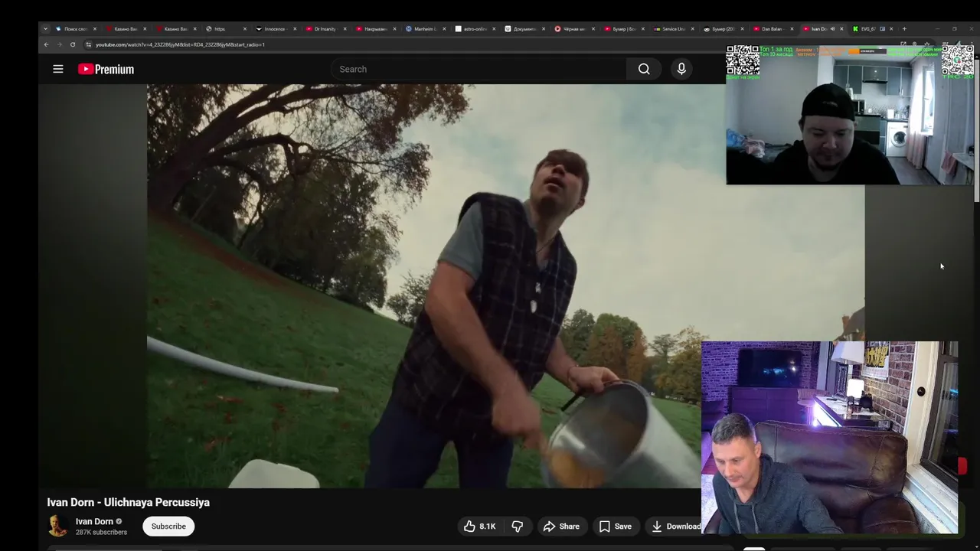The width and height of the screenshot is (980, 551).
Task: Close the astro-online tab
Action: pyautogui.click(x=494, y=29)
